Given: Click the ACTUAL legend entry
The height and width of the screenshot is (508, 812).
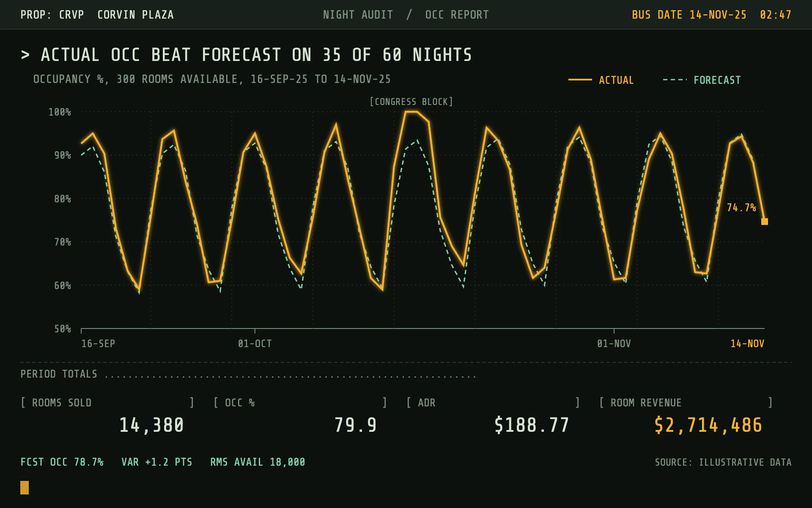Looking at the screenshot, I should coord(601,80).
